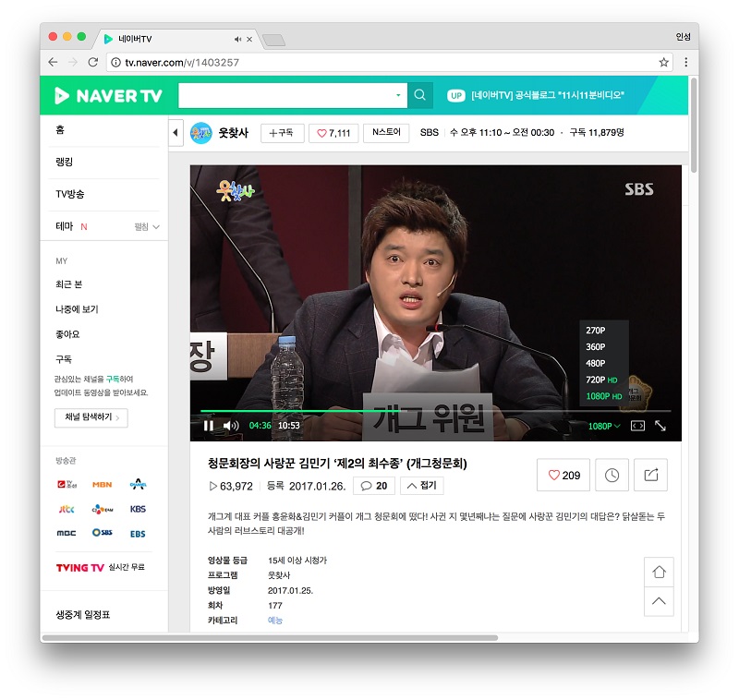The height and width of the screenshot is (700, 739).
Task: Open the JTBC broadcaster logo
Action: click(x=67, y=509)
